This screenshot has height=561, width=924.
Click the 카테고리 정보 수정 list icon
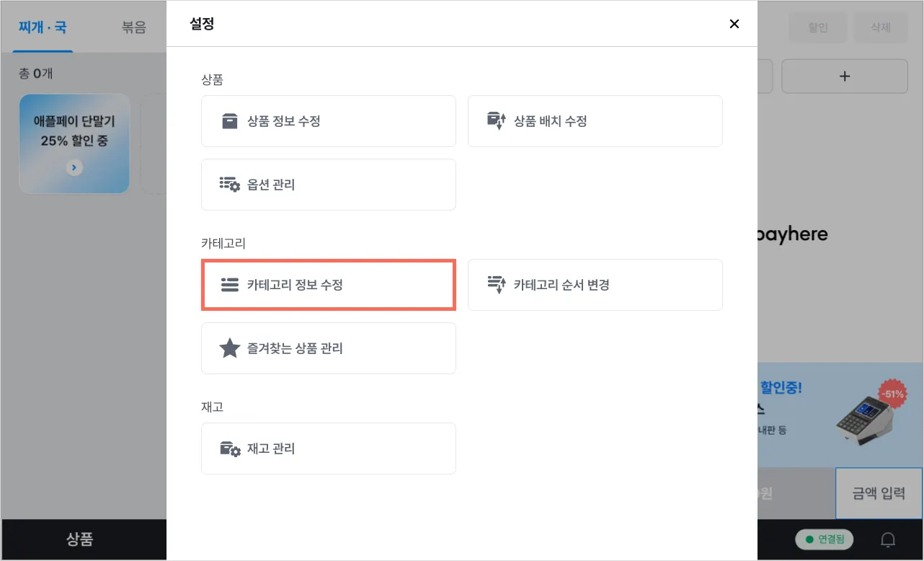[x=229, y=285]
